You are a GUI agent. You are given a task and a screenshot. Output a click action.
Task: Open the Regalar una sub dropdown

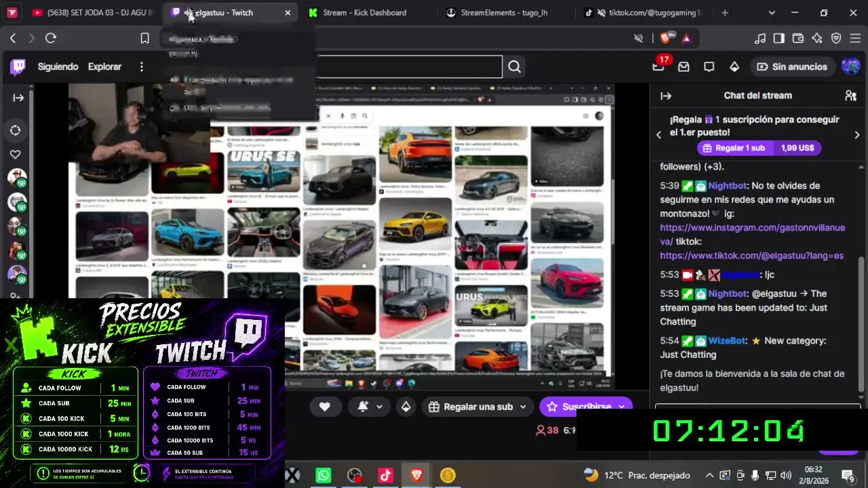pyautogui.click(x=477, y=407)
